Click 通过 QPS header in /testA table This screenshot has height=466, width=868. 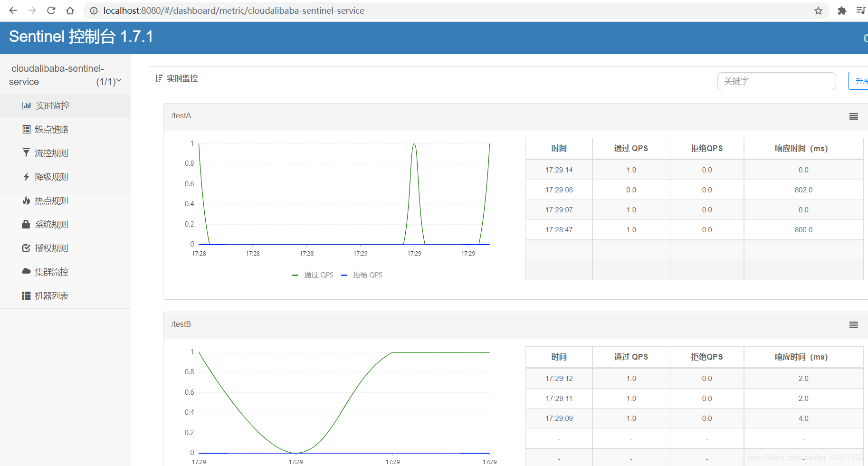[631, 148]
